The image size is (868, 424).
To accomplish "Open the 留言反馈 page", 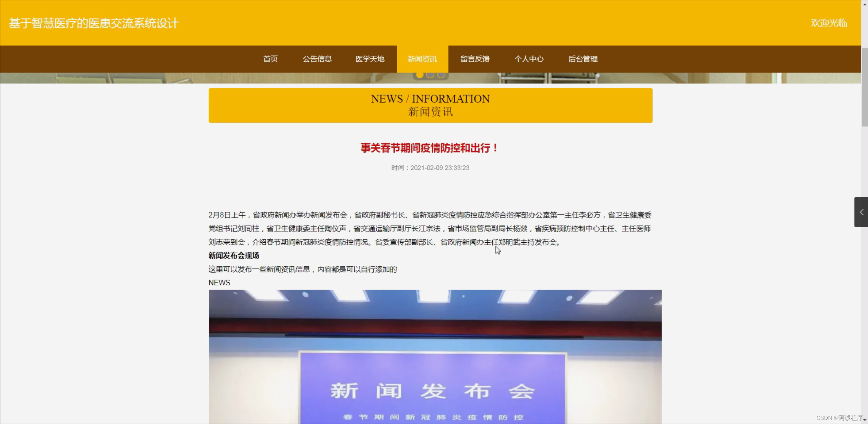I will (x=475, y=59).
